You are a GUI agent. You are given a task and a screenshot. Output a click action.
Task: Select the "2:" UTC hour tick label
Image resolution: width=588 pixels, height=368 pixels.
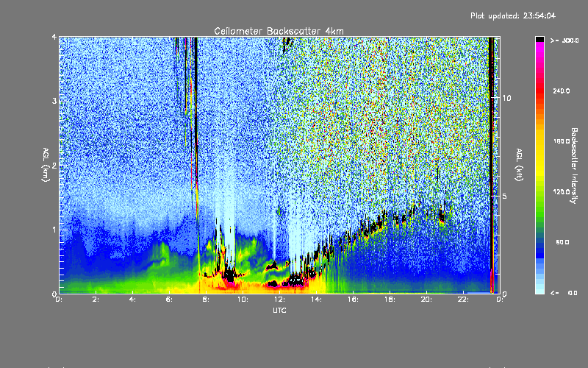(x=96, y=300)
